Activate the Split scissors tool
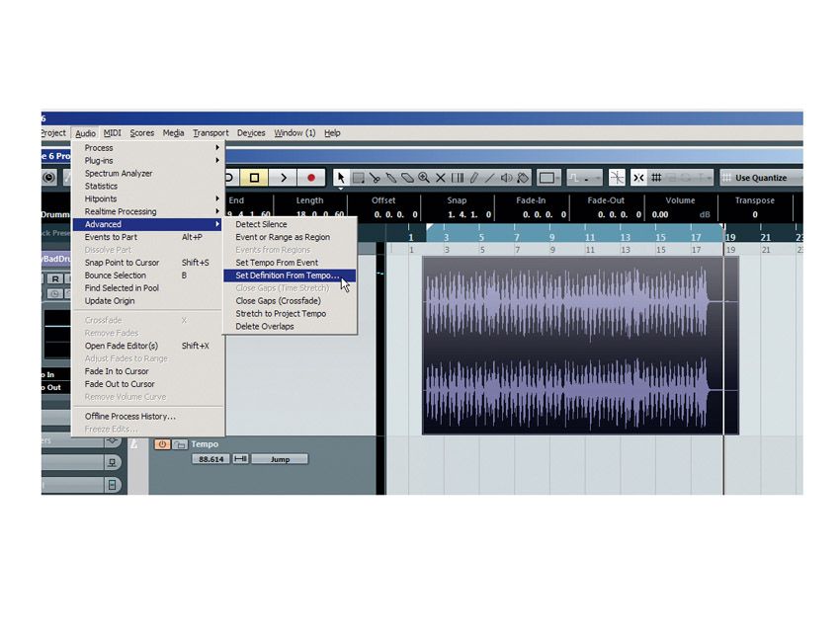 coord(376,178)
